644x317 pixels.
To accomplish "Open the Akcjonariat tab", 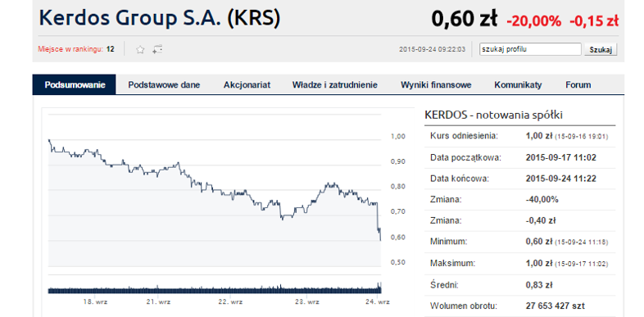I will 247,85.
